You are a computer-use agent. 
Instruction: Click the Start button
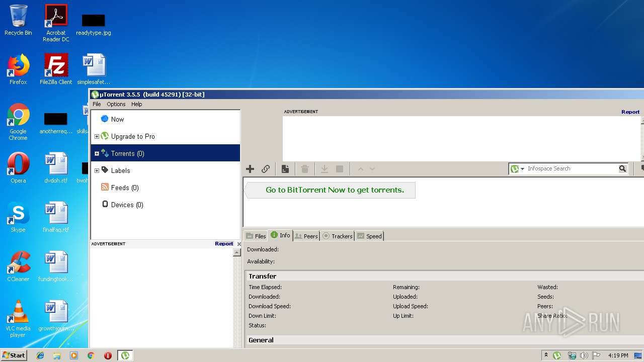click(x=14, y=355)
